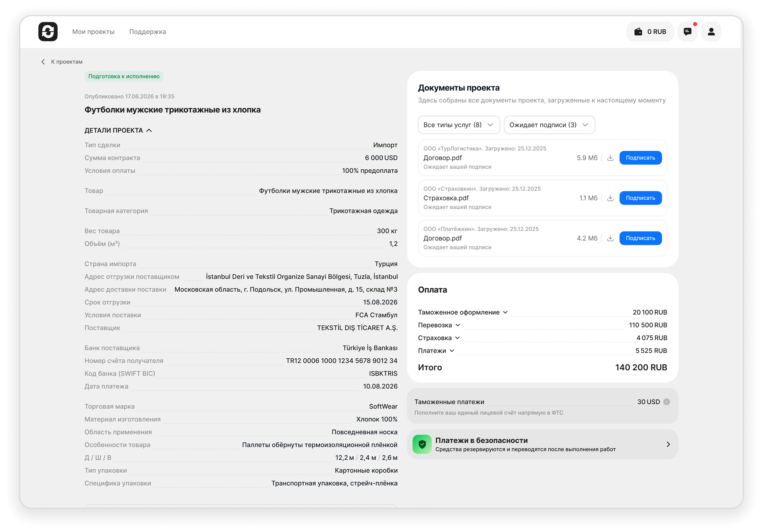This screenshot has width=763, height=532.
Task: Click the 110 500 RUB transport amount
Action: coord(648,325)
